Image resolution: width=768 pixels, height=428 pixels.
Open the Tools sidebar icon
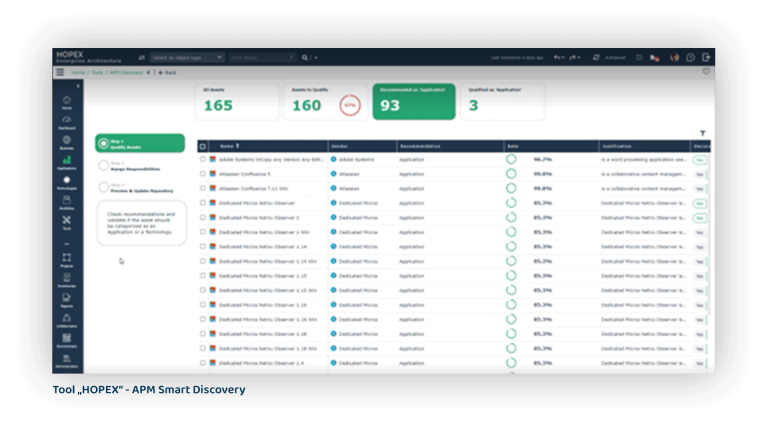(67, 221)
